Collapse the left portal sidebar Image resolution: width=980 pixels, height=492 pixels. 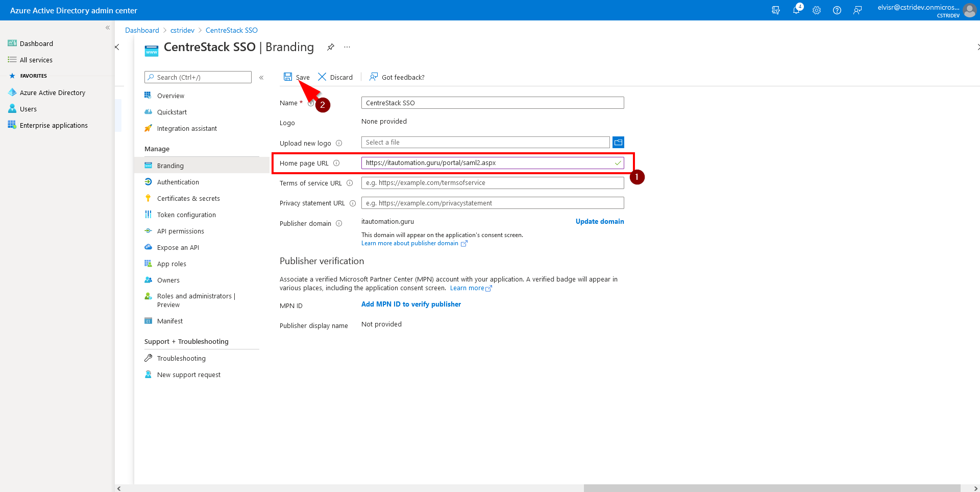point(108,28)
